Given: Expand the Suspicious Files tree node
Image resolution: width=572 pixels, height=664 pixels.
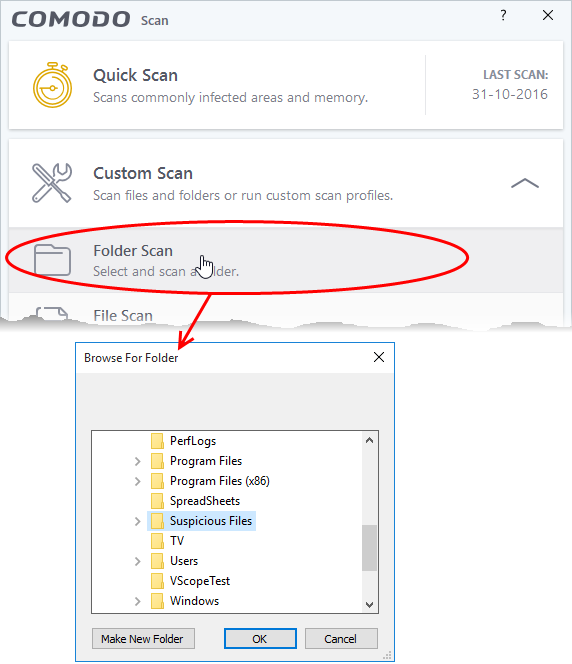Looking at the screenshot, I should [x=138, y=521].
